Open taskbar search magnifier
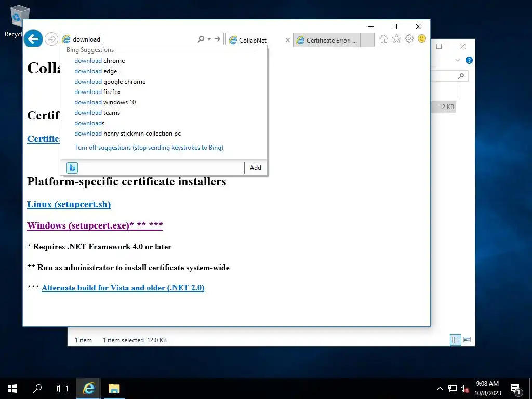Screen dimensions: 532x399 tap(37, 389)
